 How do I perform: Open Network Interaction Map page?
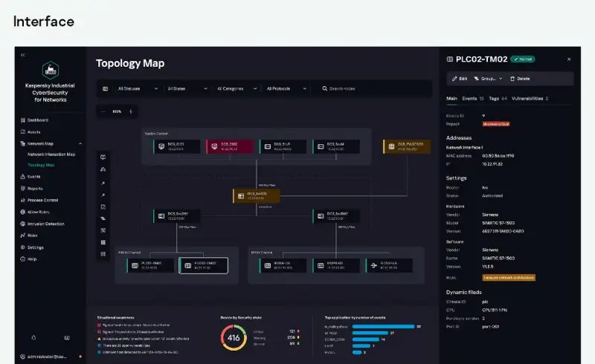pos(51,155)
